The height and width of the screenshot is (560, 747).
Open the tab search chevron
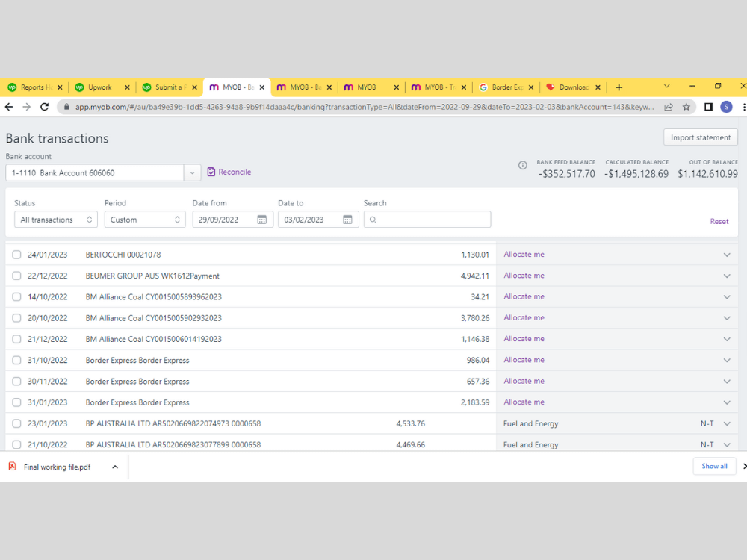pos(667,86)
